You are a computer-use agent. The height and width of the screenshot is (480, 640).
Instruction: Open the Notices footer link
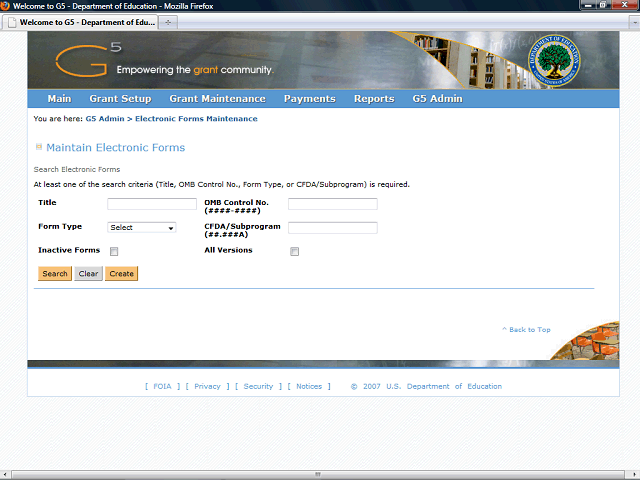click(x=309, y=386)
